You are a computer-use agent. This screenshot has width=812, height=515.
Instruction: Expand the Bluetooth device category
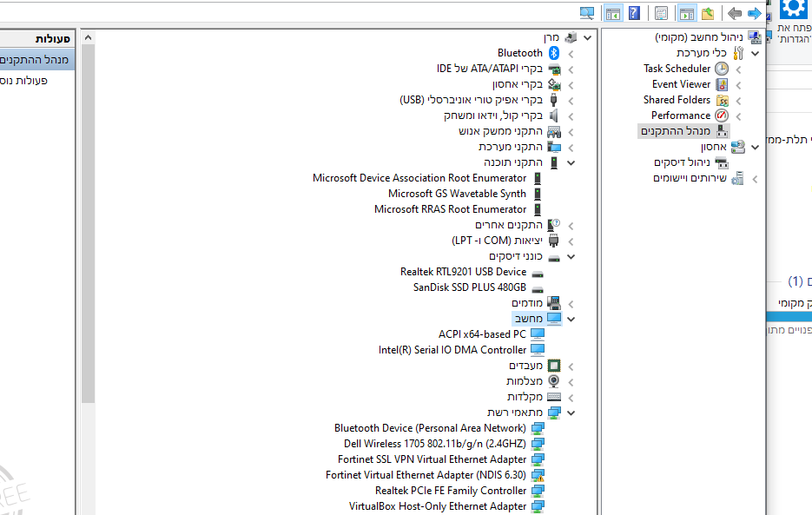pyautogui.click(x=571, y=52)
